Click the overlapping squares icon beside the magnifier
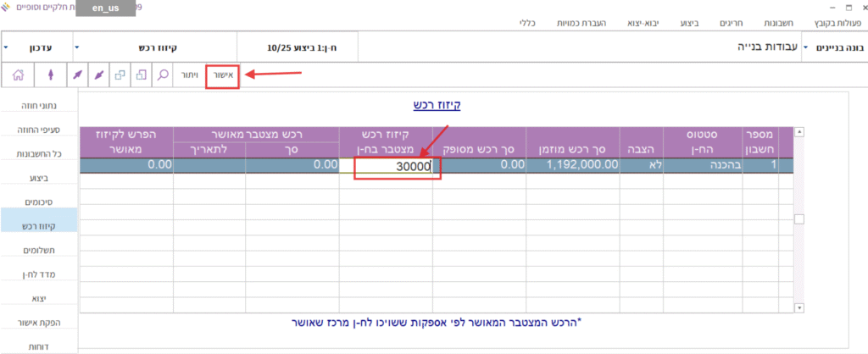Screen dimensions: 868x354 click(x=141, y=75)
